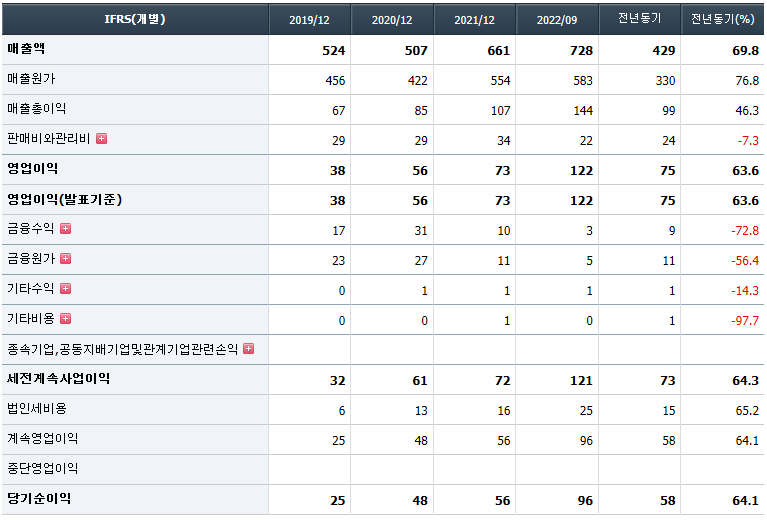
Task: Select 기타수익 red value -14.3
Action: pyautogui.click(x=745, y=291)
